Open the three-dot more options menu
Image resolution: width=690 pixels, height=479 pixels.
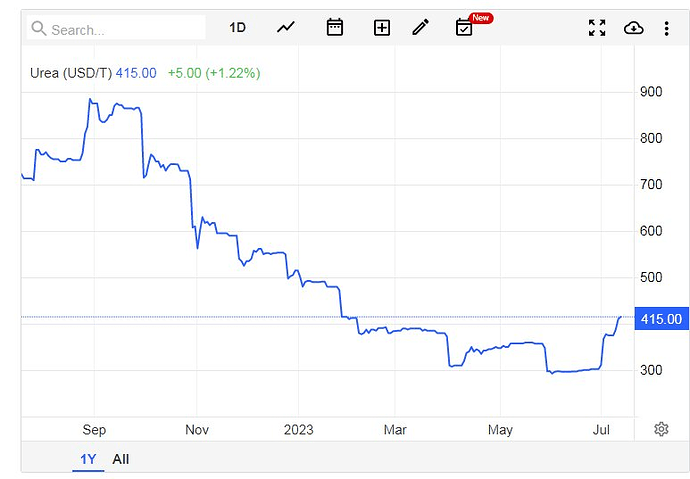click(x=666, y=28)
